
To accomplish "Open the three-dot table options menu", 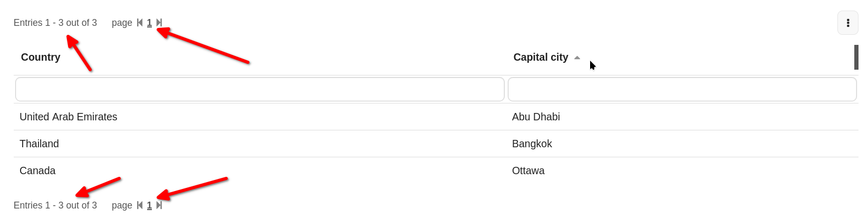I will 848,23.
